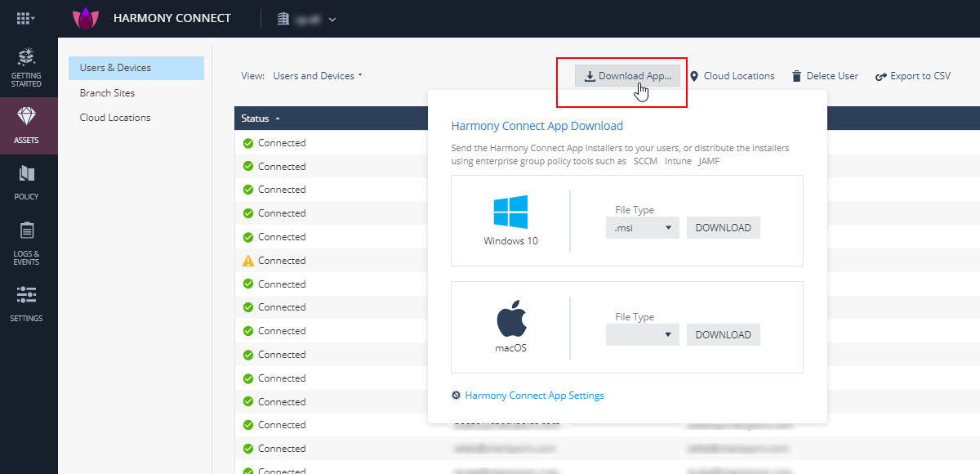
Task: Click the tenant building icon in header
Action: pos(284,19)
